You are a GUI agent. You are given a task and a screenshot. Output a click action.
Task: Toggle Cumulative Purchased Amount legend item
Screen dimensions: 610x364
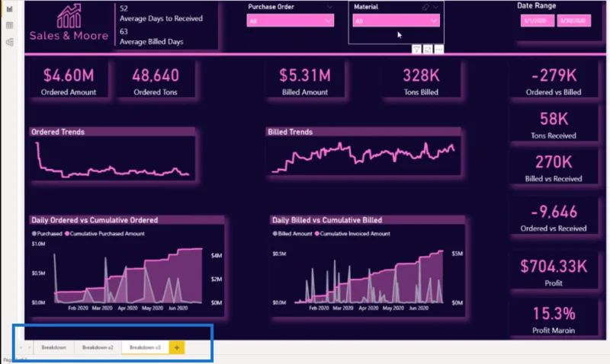pos(104,234)
